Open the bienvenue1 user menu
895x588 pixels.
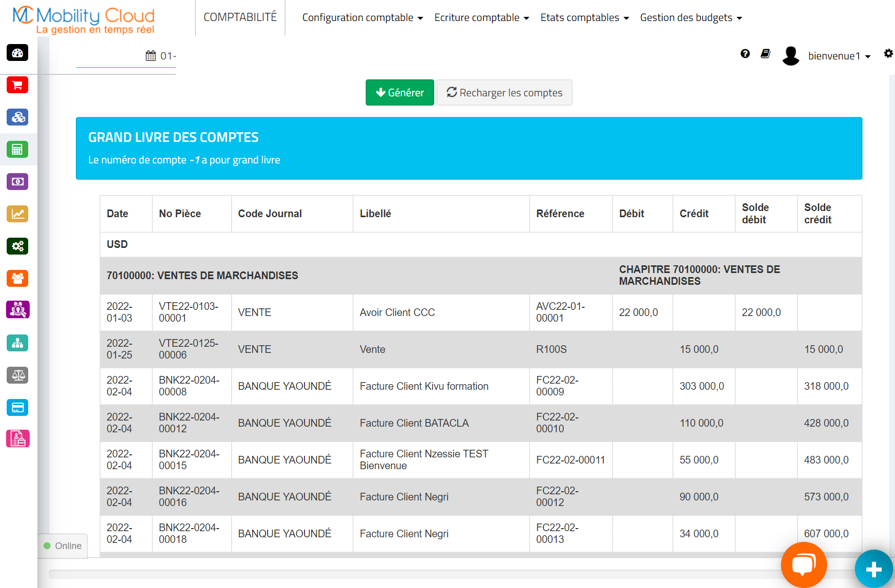(839, 56)
